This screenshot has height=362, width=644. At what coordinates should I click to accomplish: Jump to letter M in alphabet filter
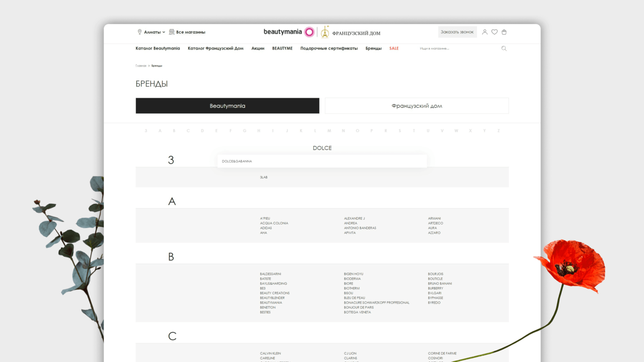tap(329, 131)
